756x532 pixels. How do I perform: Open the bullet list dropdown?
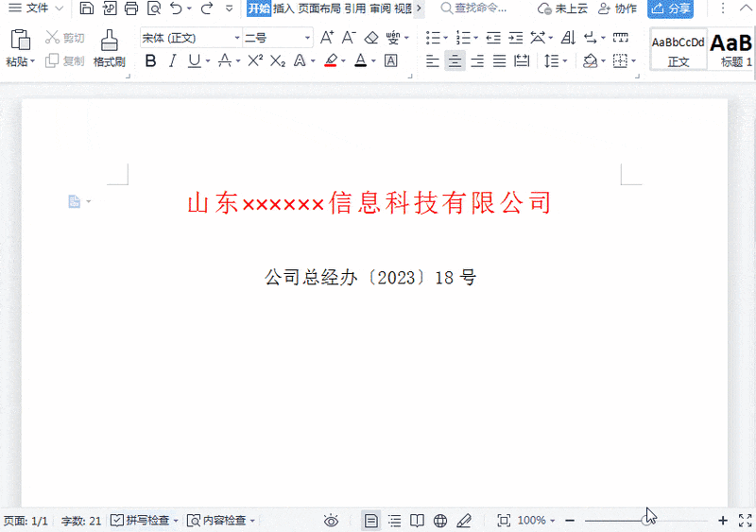[445, 37]
